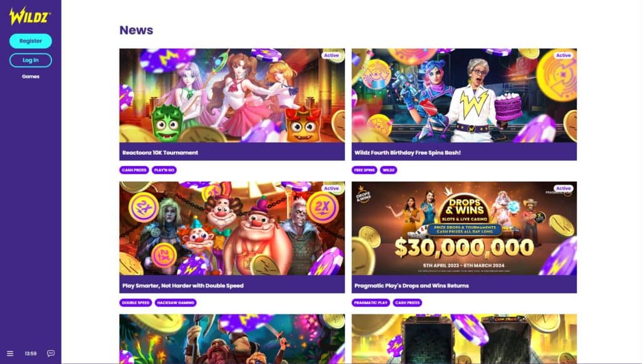Open the Games menu item
Image resolution: width=642 pixels, height=364 pixels.
click(x=31, y=76)
